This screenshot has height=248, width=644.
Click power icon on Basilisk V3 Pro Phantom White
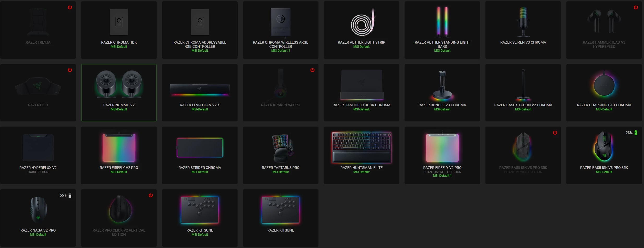(x=555, y=133)
